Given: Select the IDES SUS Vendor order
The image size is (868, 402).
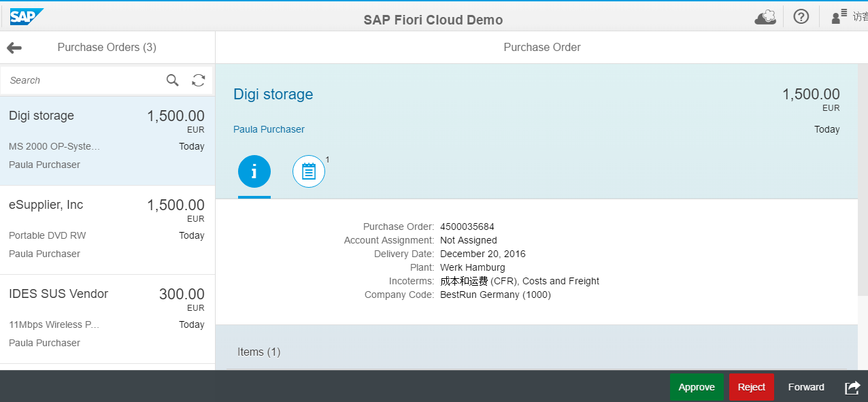Looking at the screenshot, I should pos(107,316).
